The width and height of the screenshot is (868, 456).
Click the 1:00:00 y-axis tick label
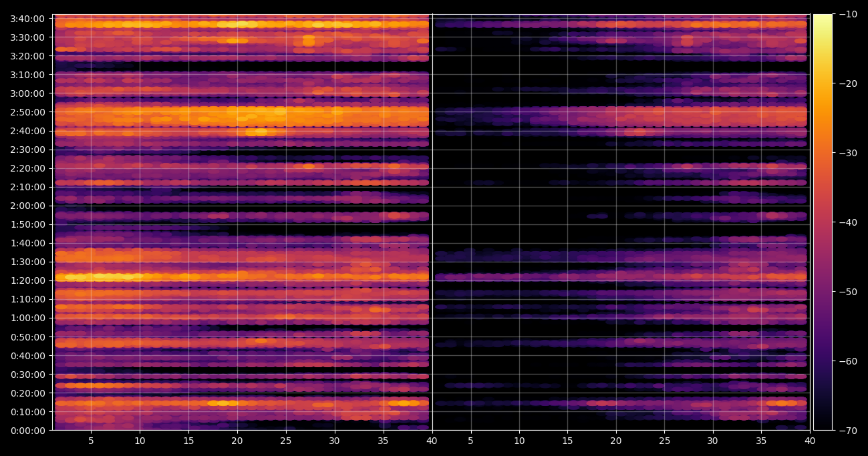(x=27, y=317)
